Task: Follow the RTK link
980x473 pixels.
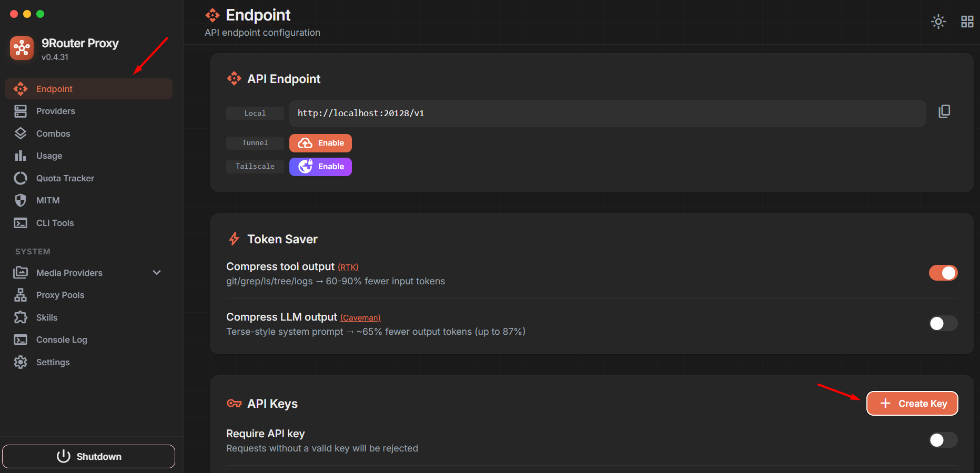Action: pyautogui.click(x=348, y=268)
